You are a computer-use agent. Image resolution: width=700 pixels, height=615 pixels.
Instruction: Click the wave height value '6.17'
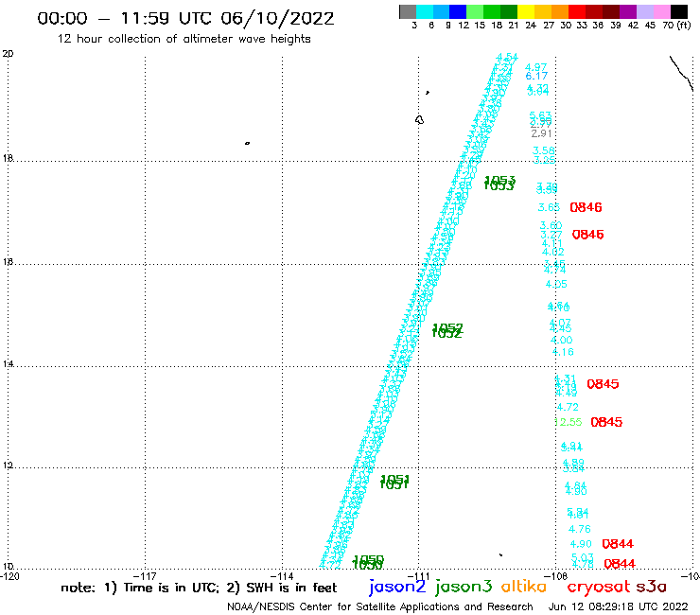click(536, 76)
